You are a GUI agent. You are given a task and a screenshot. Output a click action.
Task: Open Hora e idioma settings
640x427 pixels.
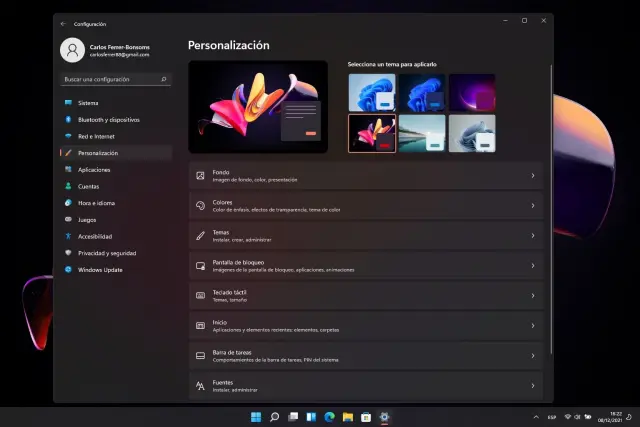click(x=95, y=203)
